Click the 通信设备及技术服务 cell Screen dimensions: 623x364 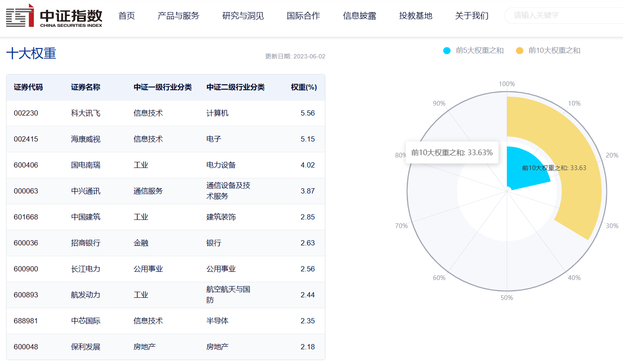point(228,191)
